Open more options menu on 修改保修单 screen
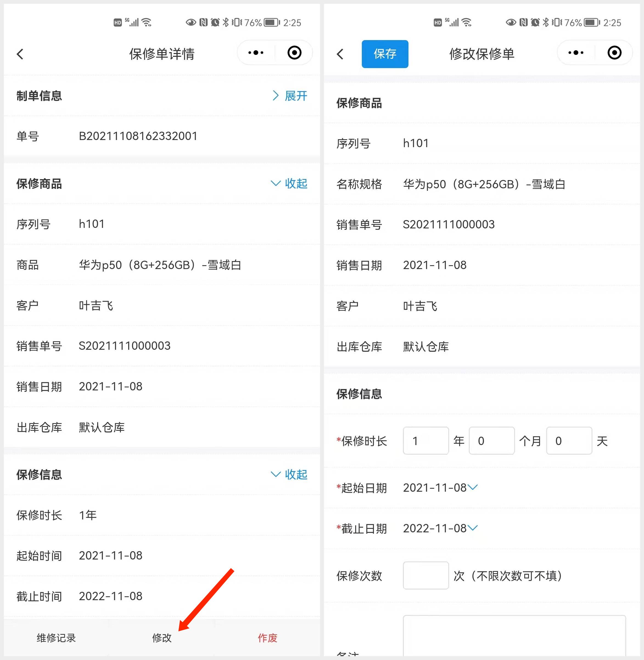 576,53
